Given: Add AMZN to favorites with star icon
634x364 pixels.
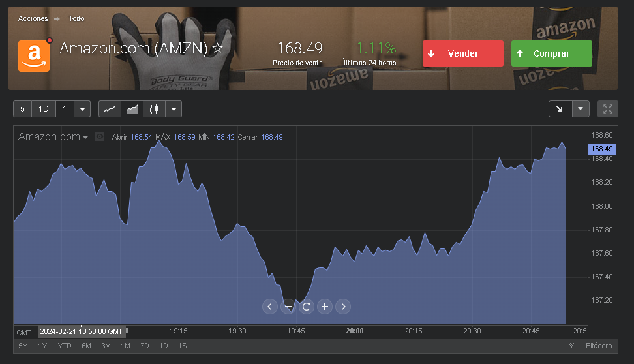Looking at the screenshot, I should point(218,48).
